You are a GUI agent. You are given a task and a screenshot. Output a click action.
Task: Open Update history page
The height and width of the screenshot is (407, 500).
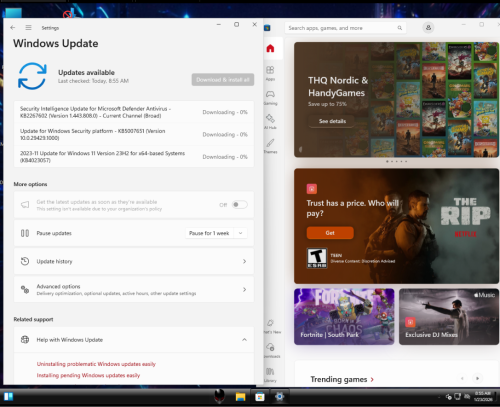(x=134, y=261)
